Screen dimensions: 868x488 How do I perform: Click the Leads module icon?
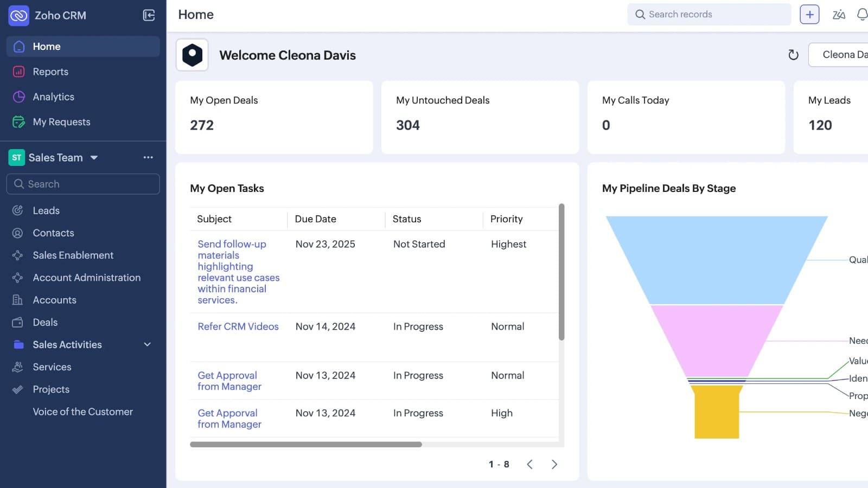click(x=18, y=210)
